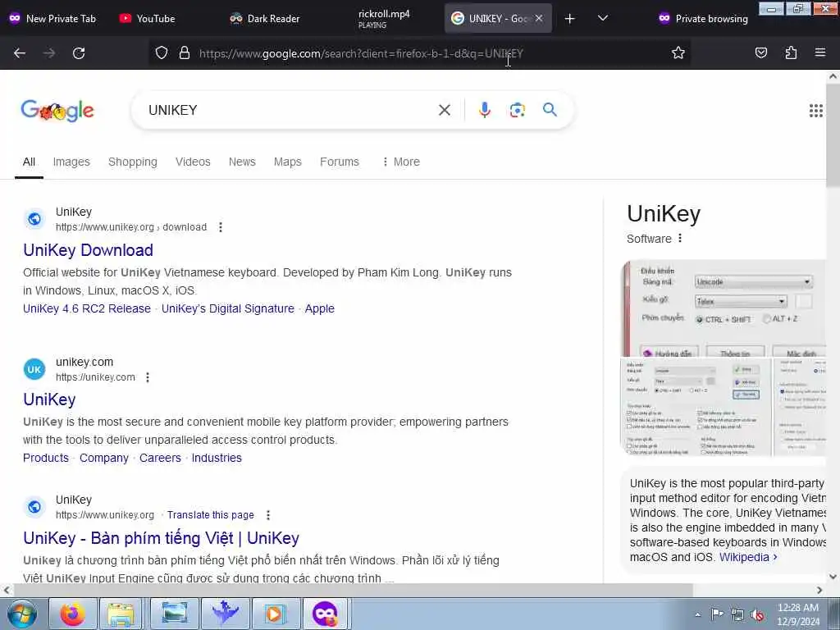Click the horizontal scrollbar thumb
This screenshot has width=840, height=630.
pos(354,590)
